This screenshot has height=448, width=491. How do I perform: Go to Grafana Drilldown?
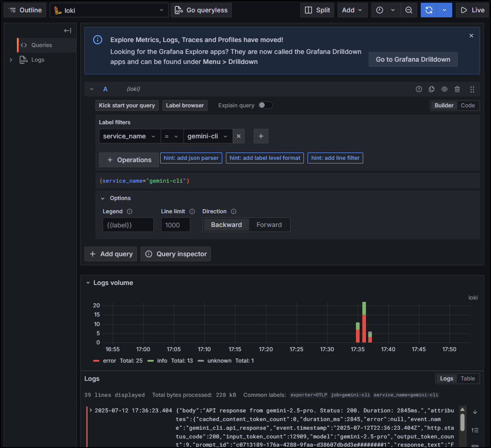[x=413, y=59]
